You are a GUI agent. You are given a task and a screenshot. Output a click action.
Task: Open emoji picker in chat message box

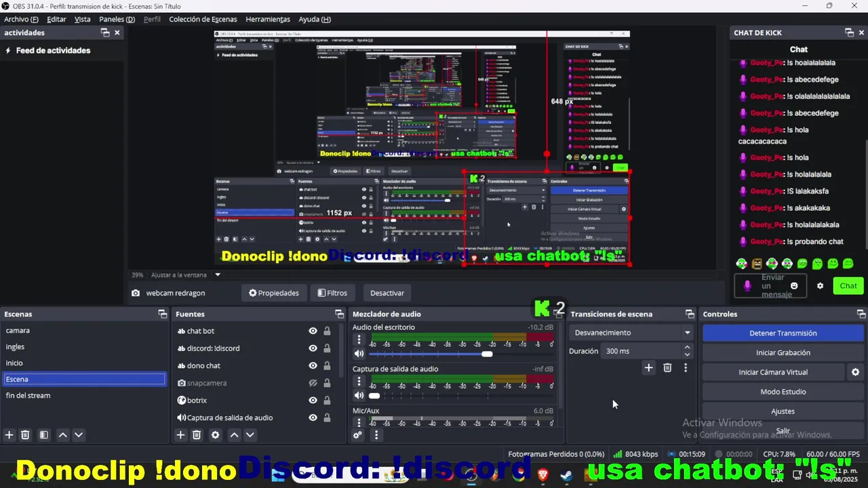click(x=794, y=286)
